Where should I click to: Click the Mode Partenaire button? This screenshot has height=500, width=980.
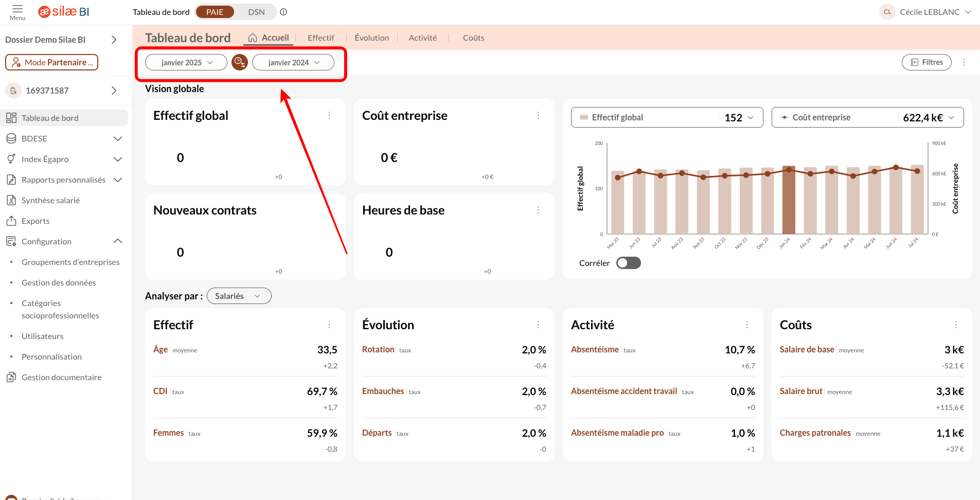coord(51,62)
